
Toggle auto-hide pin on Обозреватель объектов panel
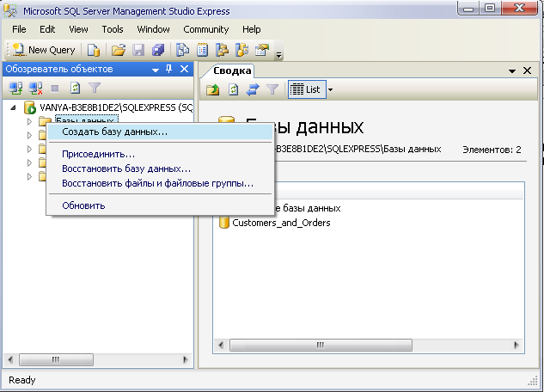(x=169, y=69)
